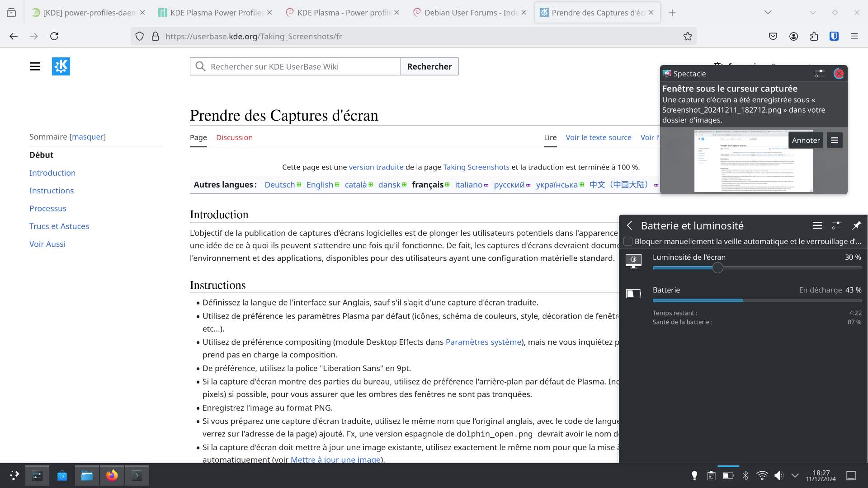Show desktop via panel corner button
The height and width of the screenshot is (488, 868).
tap(851, 475)
